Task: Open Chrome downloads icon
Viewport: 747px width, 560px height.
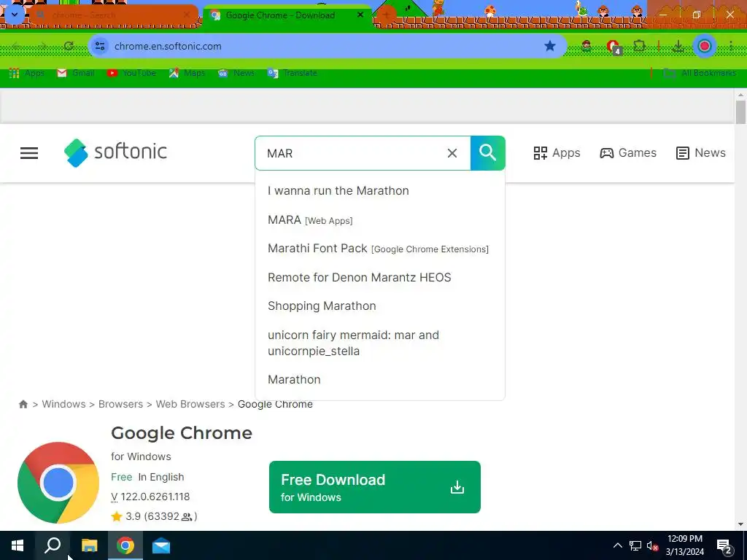Action: tap(678, 46)
